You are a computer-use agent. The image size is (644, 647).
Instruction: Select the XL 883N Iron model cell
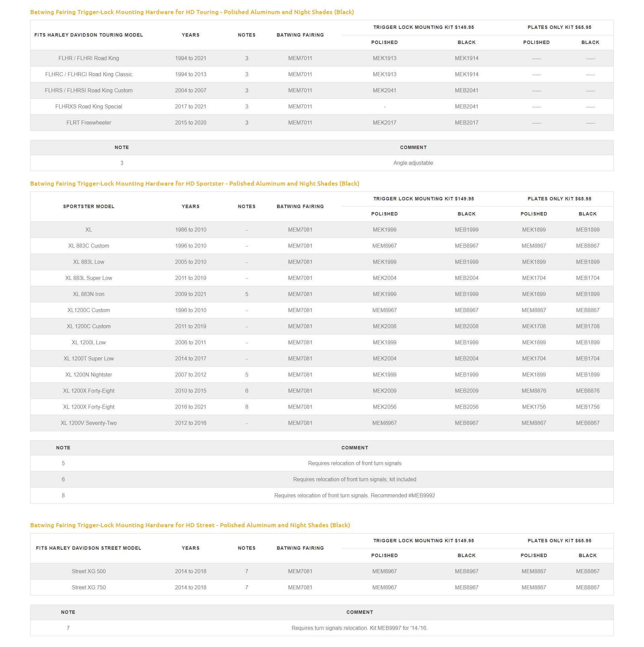tap(89, 294)
